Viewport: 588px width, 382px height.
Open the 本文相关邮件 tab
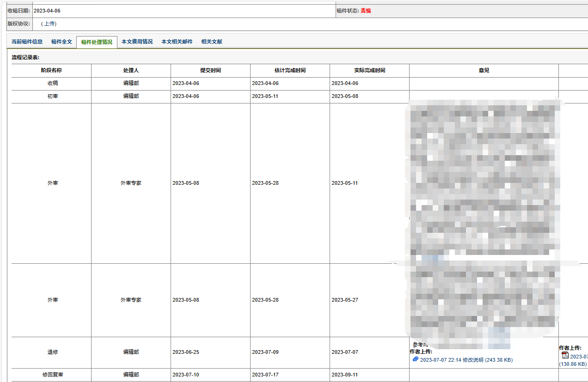(177, 42)
